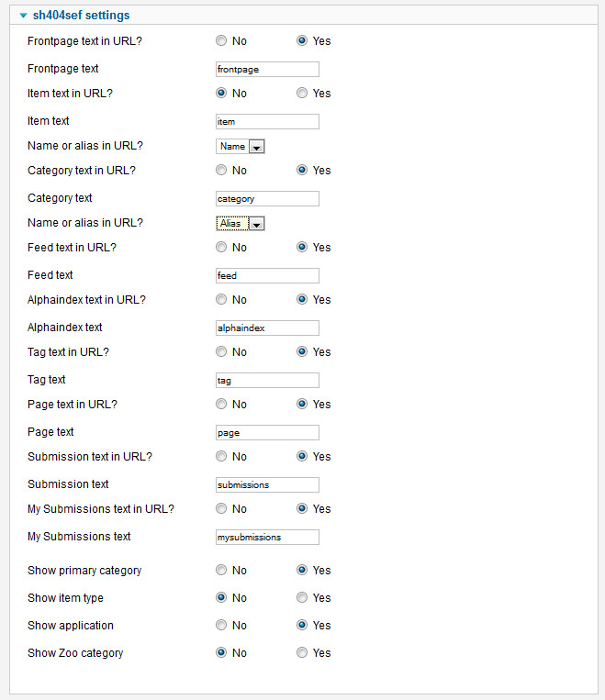Select Yes for Item text in URL

click(302, 94)
